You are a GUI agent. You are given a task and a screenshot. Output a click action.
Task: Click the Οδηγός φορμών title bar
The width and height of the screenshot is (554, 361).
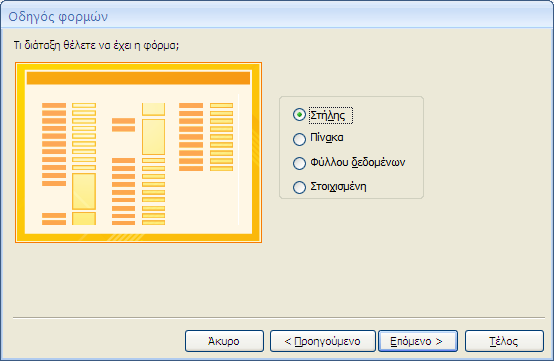[277, 16]
